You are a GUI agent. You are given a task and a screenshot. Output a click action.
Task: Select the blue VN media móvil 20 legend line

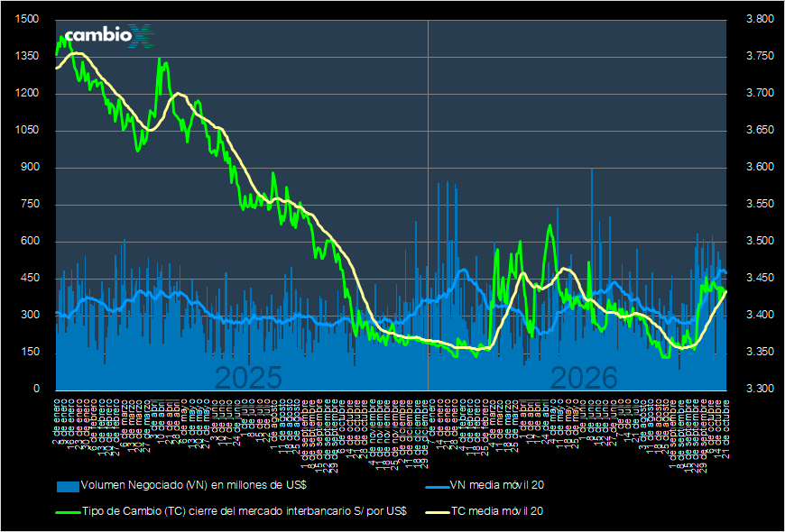click(x=437, y=485)
